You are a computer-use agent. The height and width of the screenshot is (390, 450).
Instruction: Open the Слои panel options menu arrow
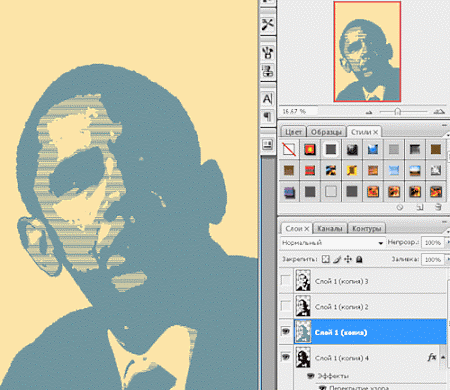tap(447, 231)
